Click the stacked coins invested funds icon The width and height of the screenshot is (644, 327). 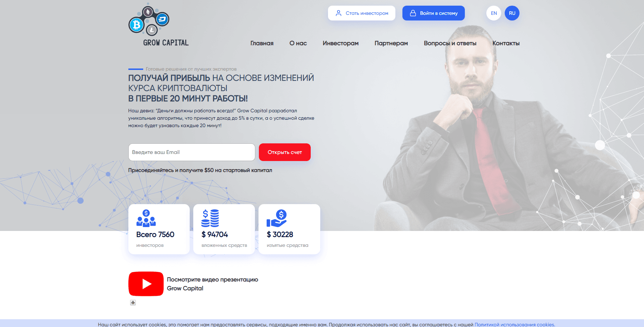pyautogui.click(x=210, y=218)
